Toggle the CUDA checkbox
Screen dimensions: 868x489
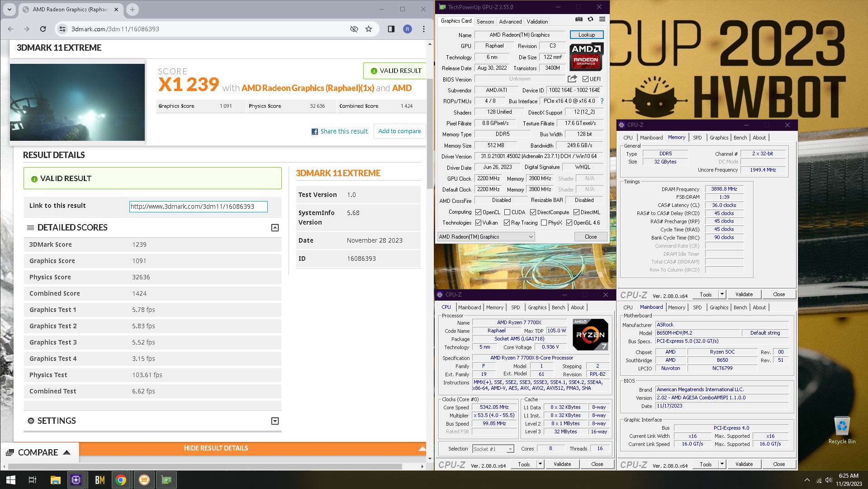point(507,212)
